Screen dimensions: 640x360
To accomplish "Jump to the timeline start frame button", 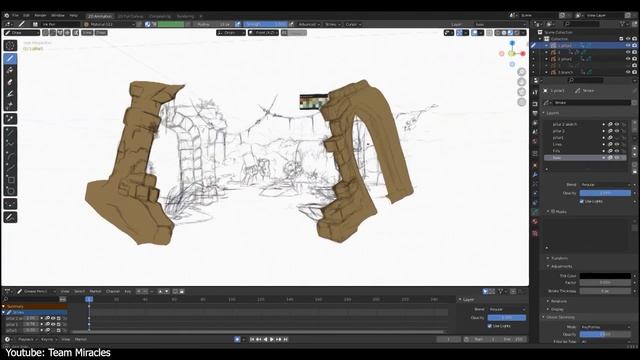I will point(252,339).
